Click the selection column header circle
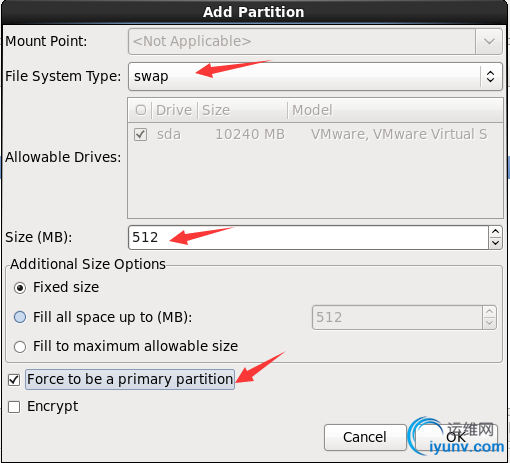The height and width of the screenshot is (463, 510). point(141,110)
